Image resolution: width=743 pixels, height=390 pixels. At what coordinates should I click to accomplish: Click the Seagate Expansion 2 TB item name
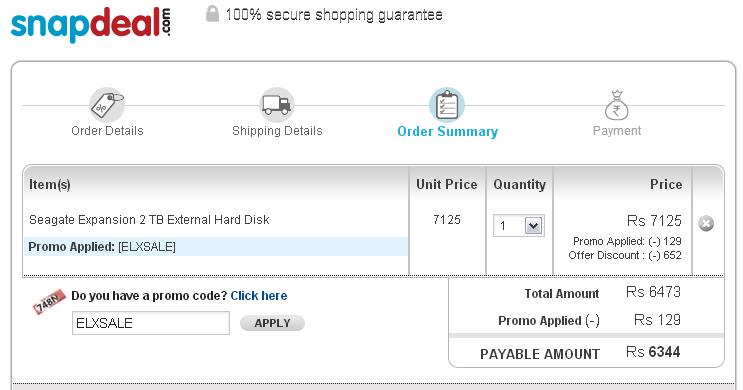(x=149, y=220)
